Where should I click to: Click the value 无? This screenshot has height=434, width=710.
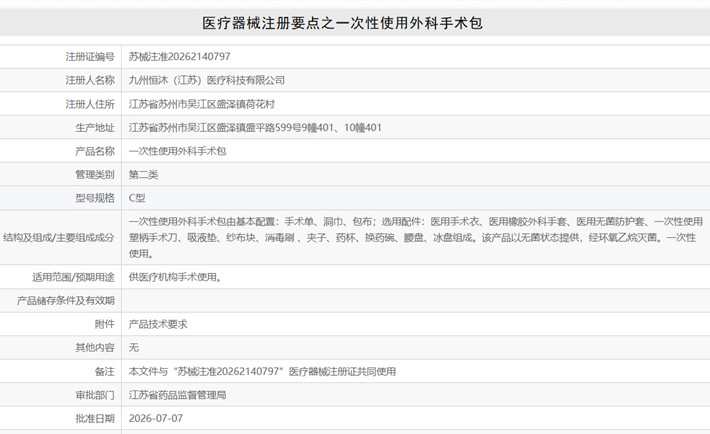pyautogui.click(x=134, y=347)
